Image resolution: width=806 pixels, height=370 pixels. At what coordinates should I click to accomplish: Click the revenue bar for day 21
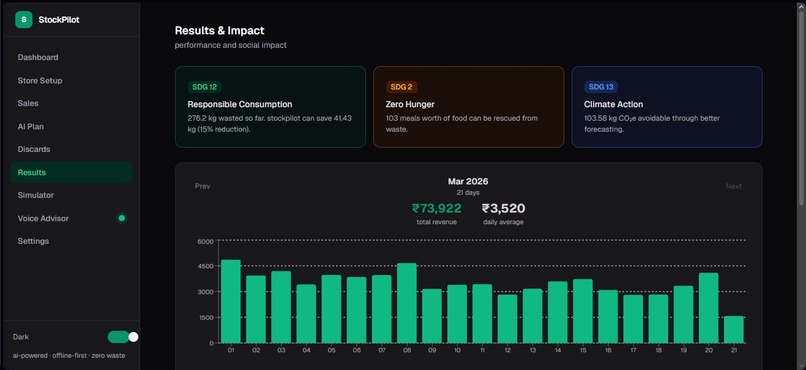pos(734,329)
